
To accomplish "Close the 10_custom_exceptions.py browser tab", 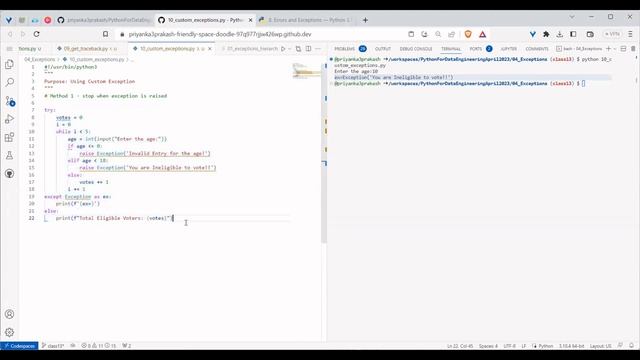I will point(250,20).
